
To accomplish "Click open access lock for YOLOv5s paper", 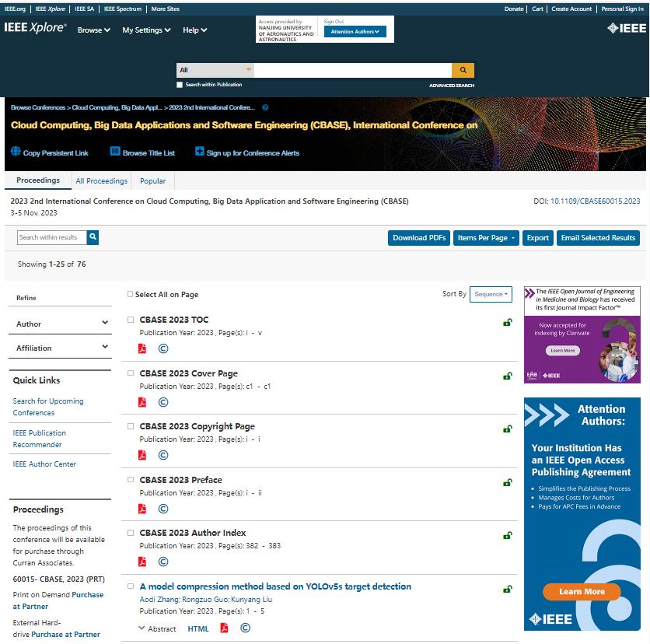I will [x=508, y=589].
